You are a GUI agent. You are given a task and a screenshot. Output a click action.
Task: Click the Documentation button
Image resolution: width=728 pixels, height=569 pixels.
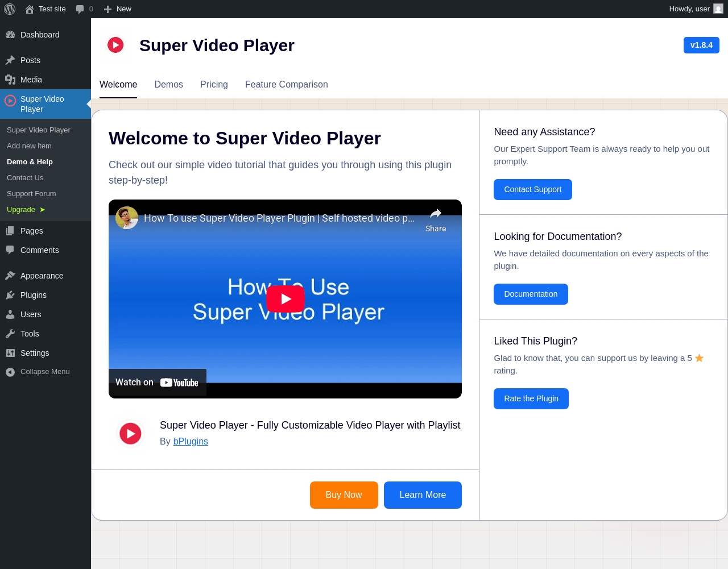click(531, 294)
